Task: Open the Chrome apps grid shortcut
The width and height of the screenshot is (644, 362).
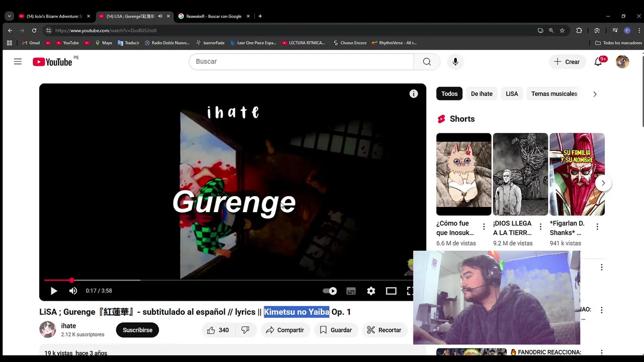Action: pyautogui.click(x=9, y=43)
